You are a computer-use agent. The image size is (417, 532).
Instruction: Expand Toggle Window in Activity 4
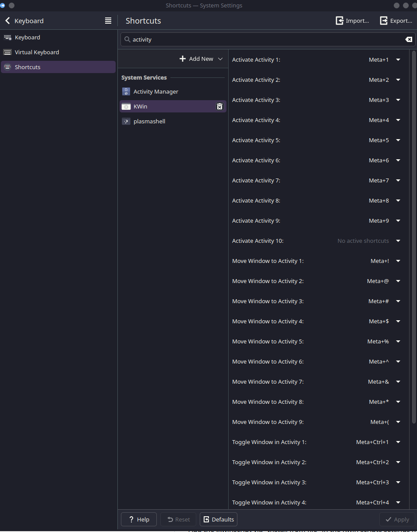[398, 502]
